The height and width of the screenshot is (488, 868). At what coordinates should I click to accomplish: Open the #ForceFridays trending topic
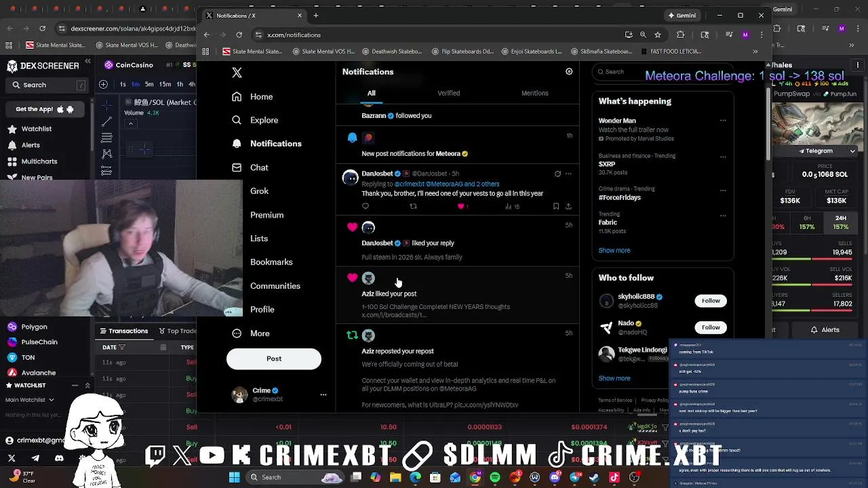coord(619,197)
